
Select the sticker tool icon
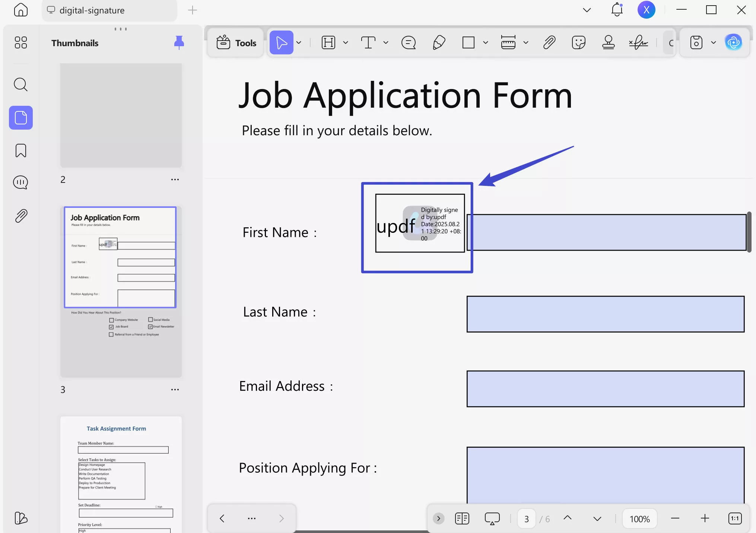click(578, 42)
